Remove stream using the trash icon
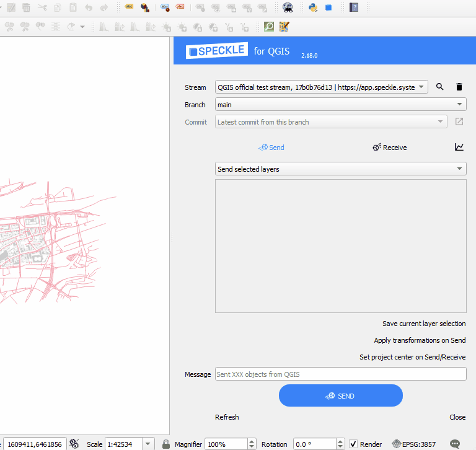This screenshot has width=476, height=450. [459, 87]
